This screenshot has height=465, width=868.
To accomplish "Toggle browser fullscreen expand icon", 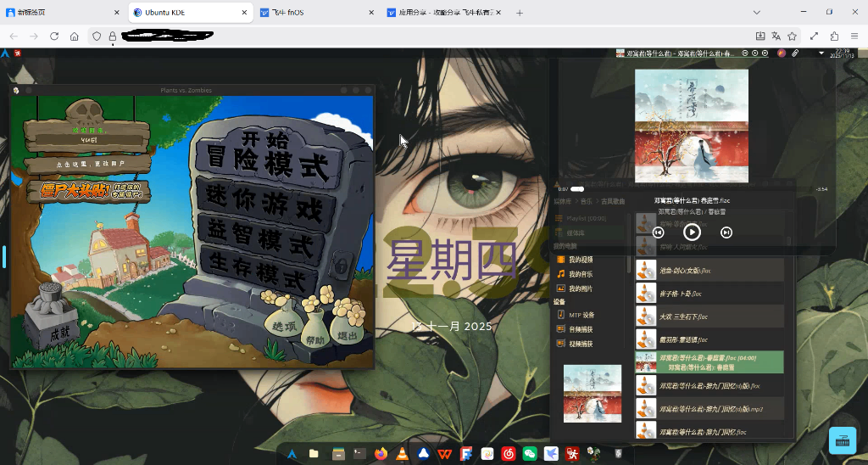I will point(814,36).
